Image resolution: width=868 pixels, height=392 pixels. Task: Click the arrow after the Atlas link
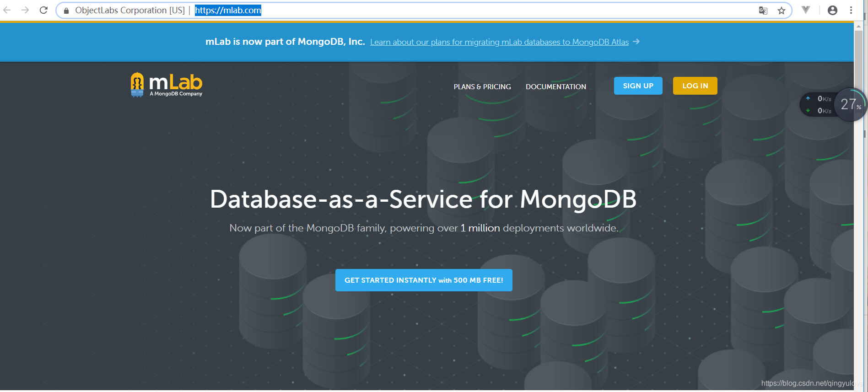coord(636,42)
